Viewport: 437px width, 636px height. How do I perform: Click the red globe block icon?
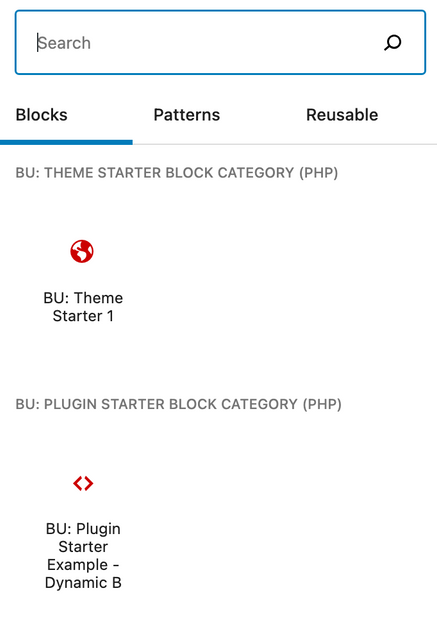(82, 251)
